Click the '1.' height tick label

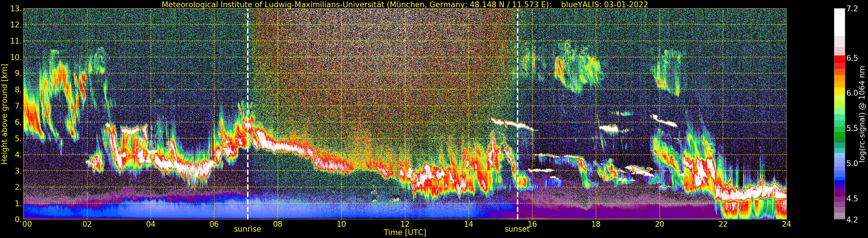point(19,203)
